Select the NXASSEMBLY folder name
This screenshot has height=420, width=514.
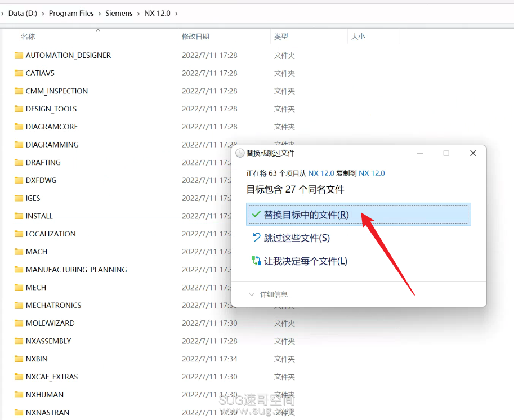point(48,341)
